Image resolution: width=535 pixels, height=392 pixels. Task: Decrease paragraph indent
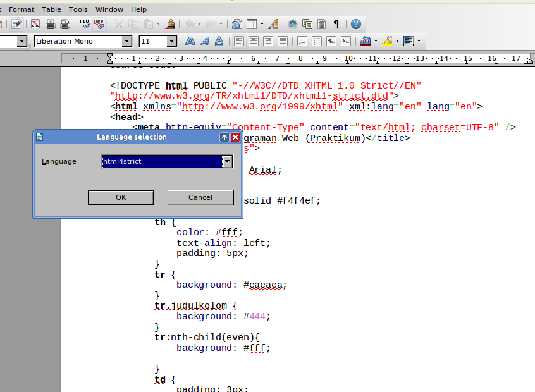click(x=331, y=41)
